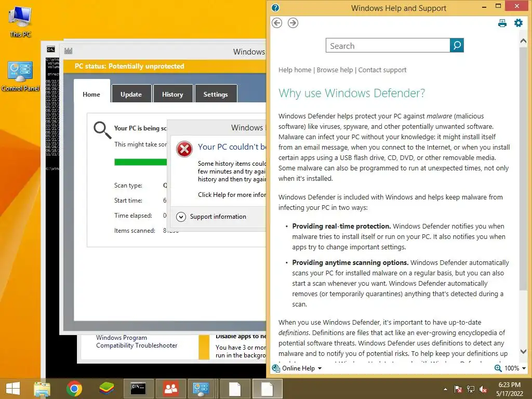Click the Help search input field

point(388,45)
